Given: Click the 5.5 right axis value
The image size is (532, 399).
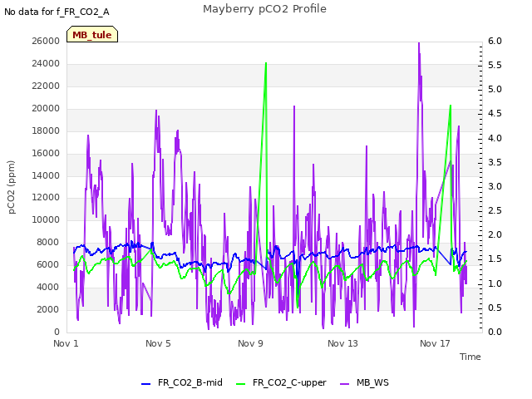Looking at the screenshot, I should click(495, 65).
